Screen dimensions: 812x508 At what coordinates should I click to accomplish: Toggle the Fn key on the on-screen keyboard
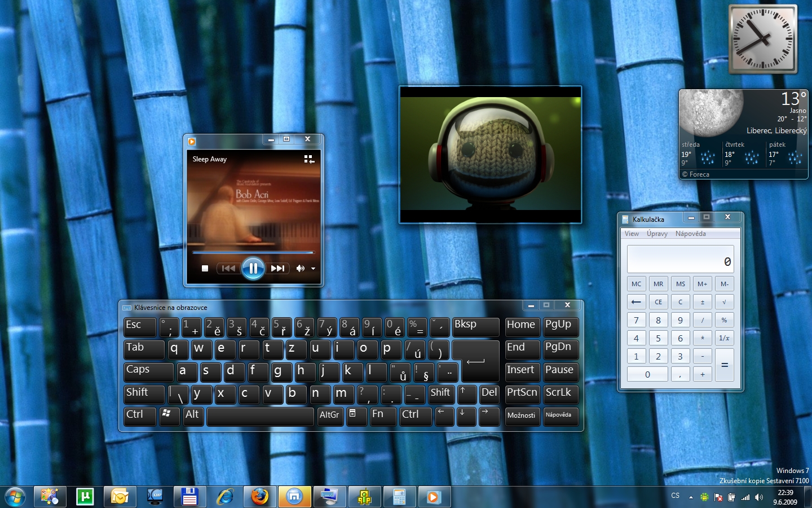coord(383,416)
